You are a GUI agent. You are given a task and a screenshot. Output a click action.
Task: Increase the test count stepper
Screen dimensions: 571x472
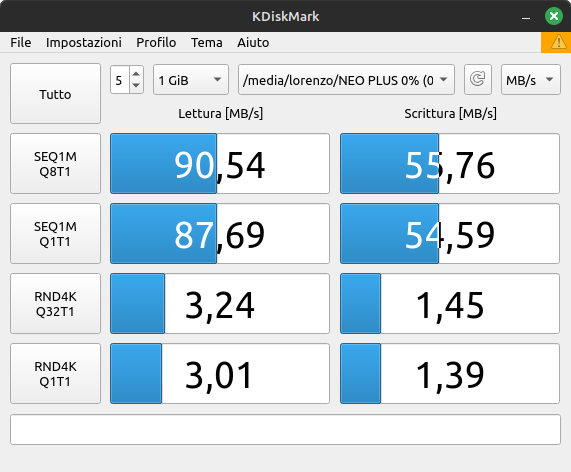[x=136, y=74]
